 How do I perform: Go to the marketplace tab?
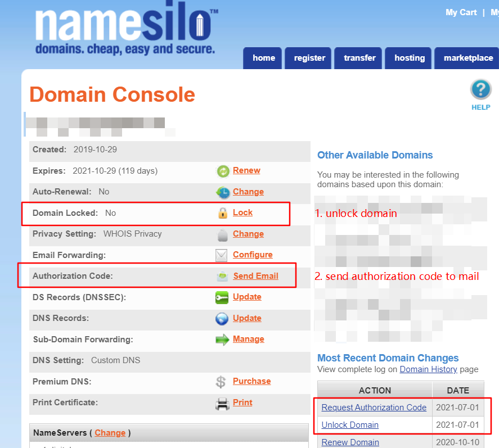[468, 58]
